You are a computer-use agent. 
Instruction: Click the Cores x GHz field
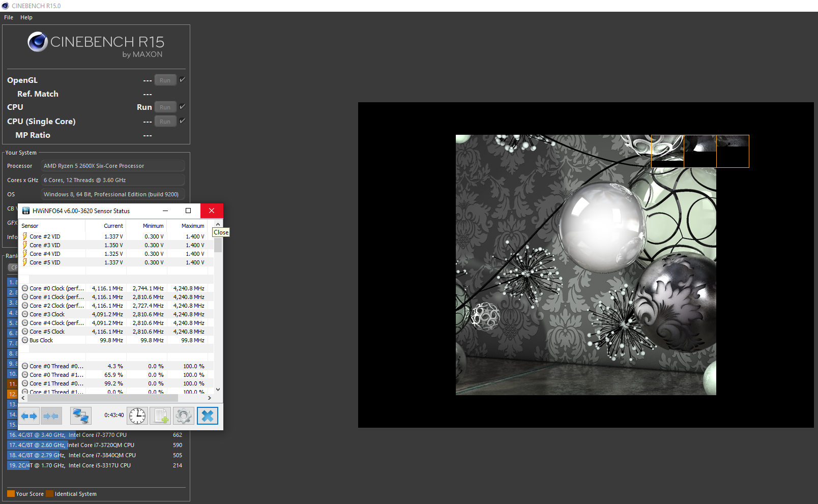click(113, 180)
